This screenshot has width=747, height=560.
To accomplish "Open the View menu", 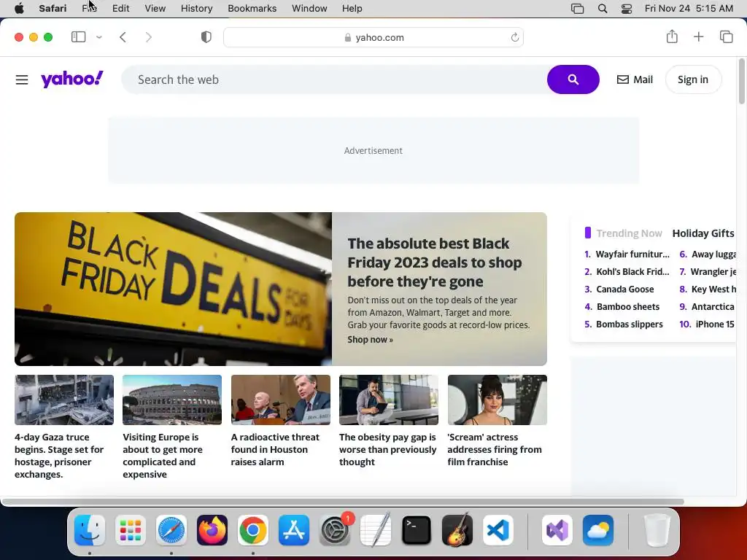I will point(155,9).
